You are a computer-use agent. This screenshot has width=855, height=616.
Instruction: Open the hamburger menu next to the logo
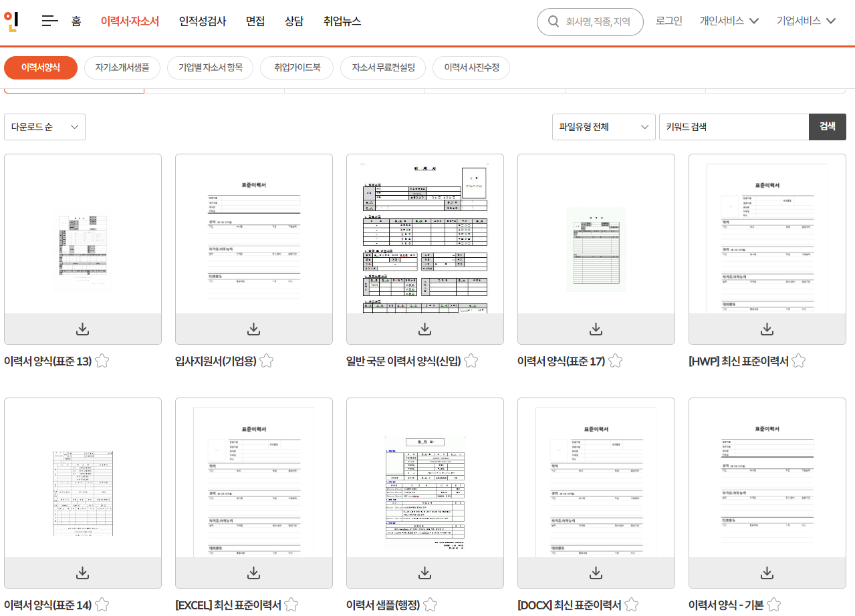pos(49,21)
